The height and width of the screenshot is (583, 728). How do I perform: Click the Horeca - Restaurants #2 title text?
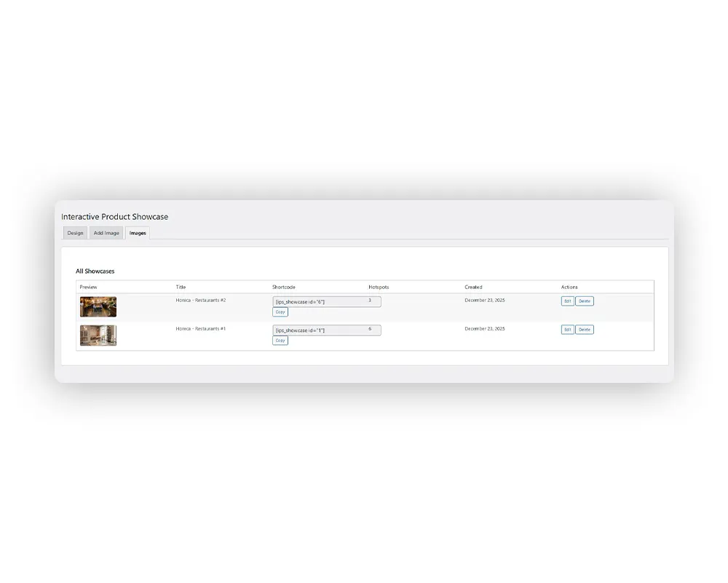coord(201,300)
